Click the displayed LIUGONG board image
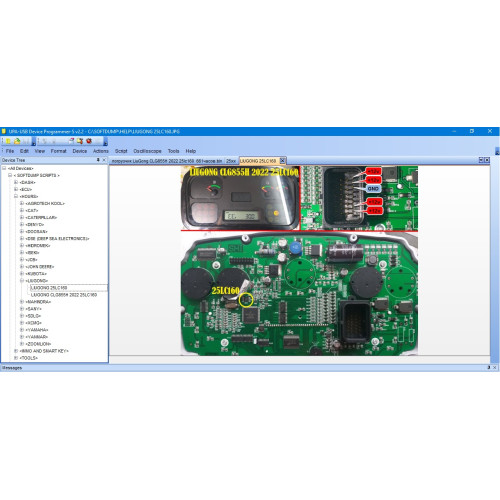Image resolution: width=500 pixels, height=500 pixels. pyautogui.click(x=299, y=261)
